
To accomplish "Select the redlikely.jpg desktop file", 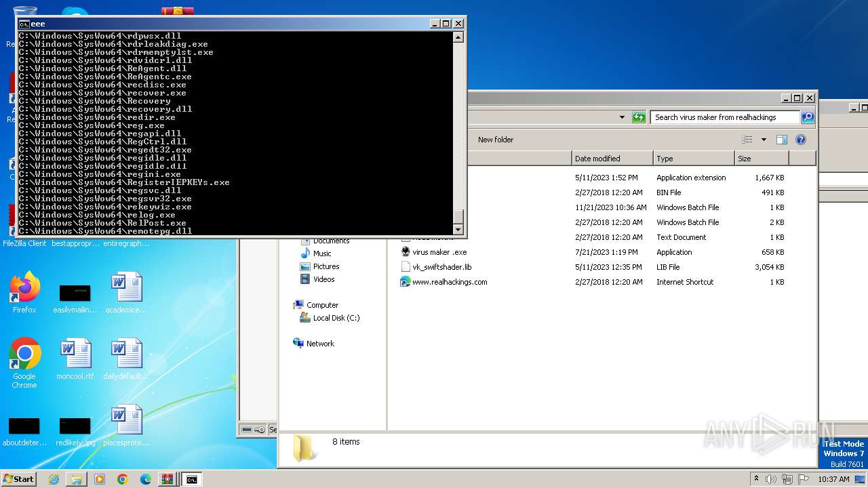I will (75, 431).
